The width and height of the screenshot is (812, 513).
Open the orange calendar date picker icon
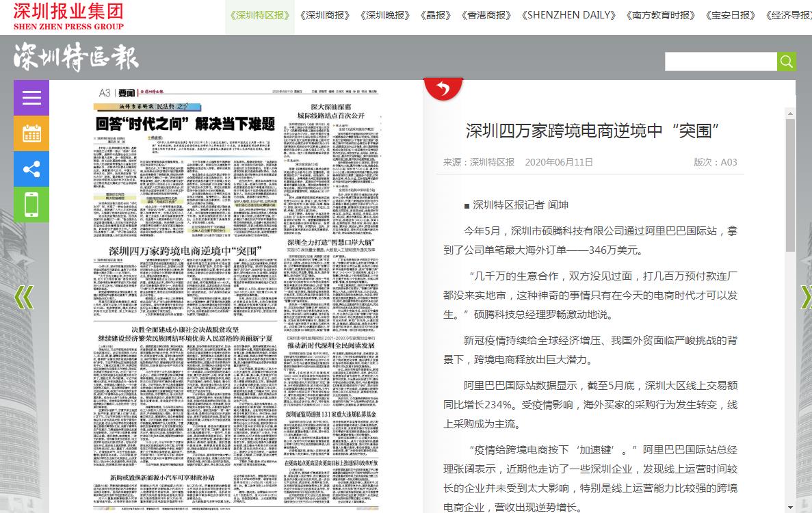(31, 133)
